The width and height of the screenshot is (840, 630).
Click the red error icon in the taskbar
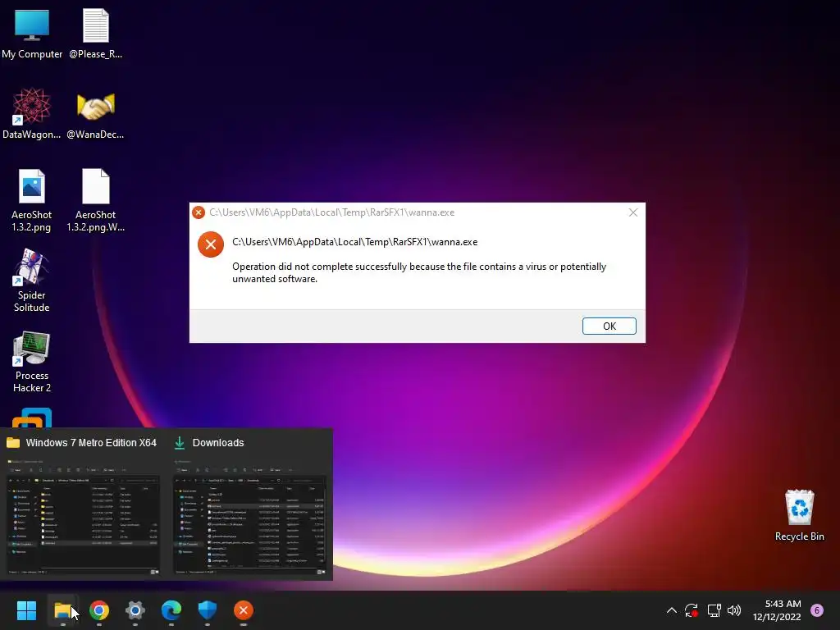(x=243, y=609)
